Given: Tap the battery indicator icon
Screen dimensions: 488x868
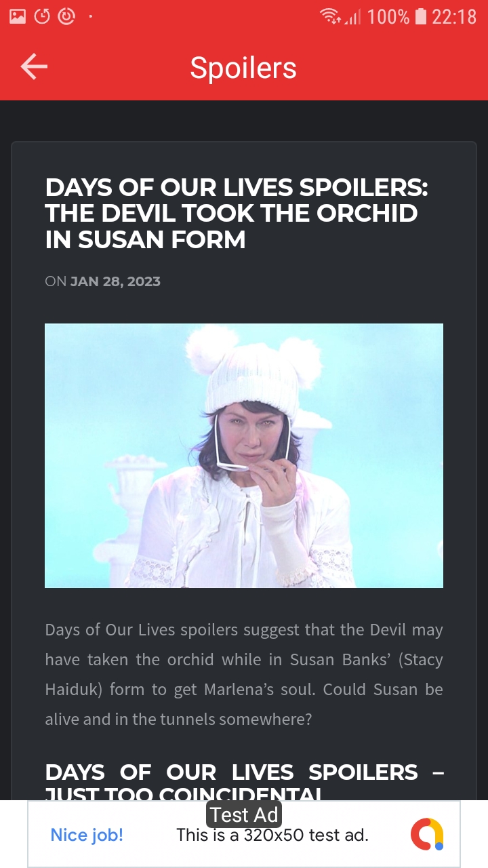Looking at the screenshot, I should click(420, 16).
